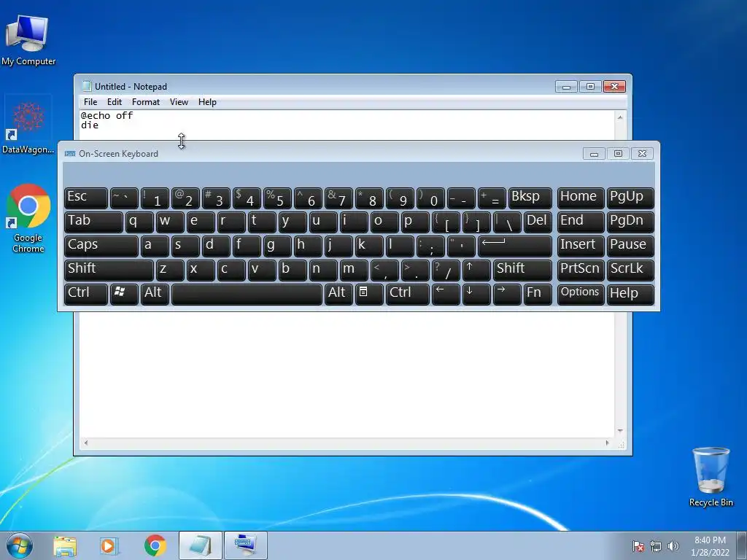The height and width of the screenshot is (560, 747).
Task: Toggle the right Shift key
Action: coord(522,270)
